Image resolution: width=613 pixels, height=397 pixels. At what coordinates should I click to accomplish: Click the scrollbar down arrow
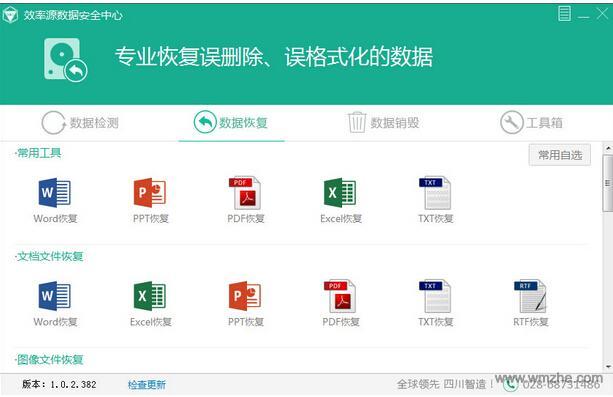coord(608,367)
